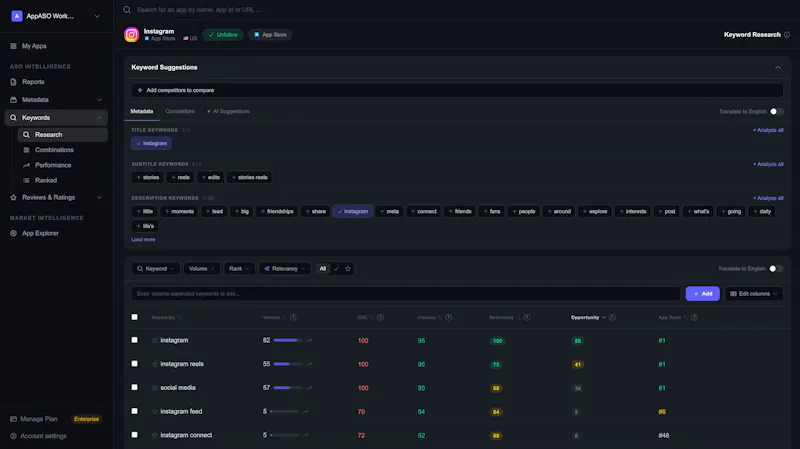800x449 pixels.
Task: Click the purple Add button
Action: tap(703, 294)
